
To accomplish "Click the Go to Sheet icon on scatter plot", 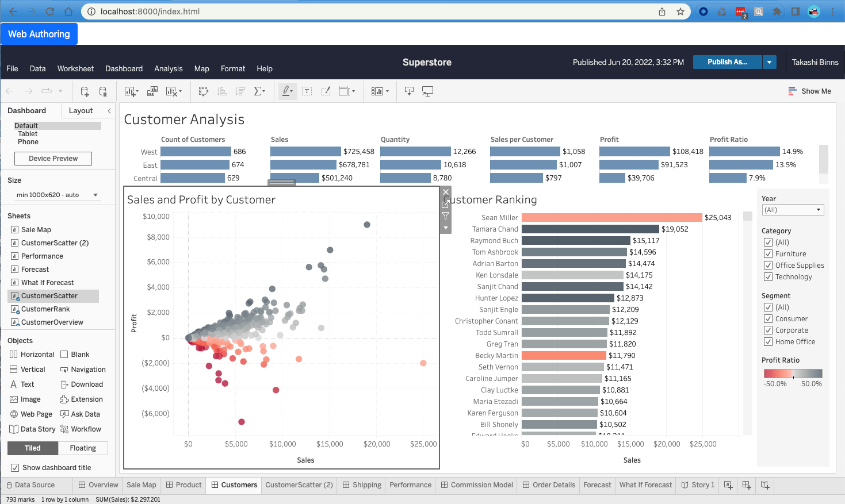I will [445, 204].
